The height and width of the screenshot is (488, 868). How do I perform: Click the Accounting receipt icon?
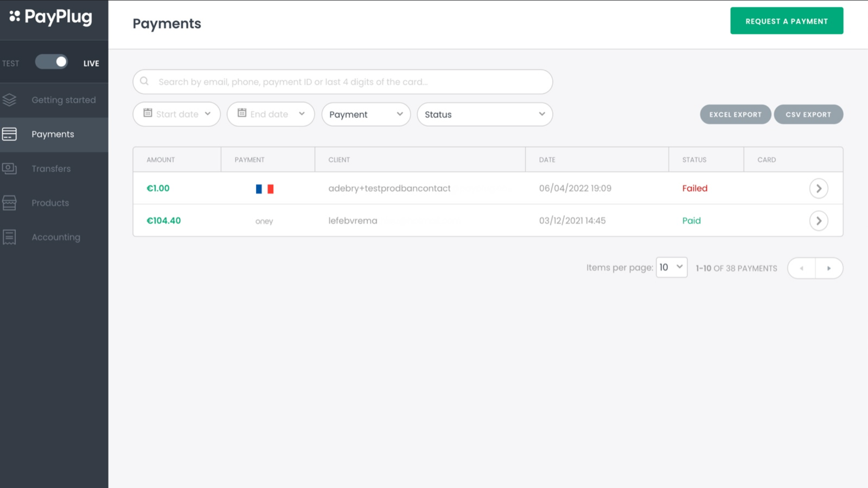[x=9, y=237]
